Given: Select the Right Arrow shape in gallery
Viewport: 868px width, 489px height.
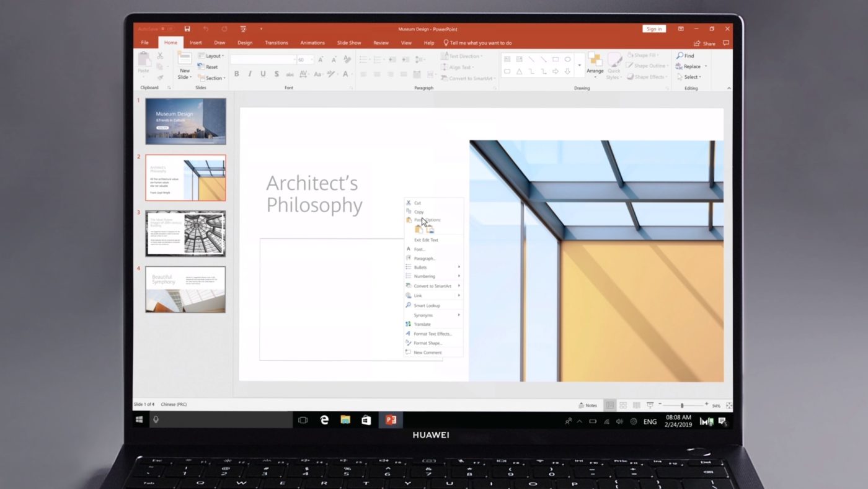Looking at the screenshot, I should point(556,71).
